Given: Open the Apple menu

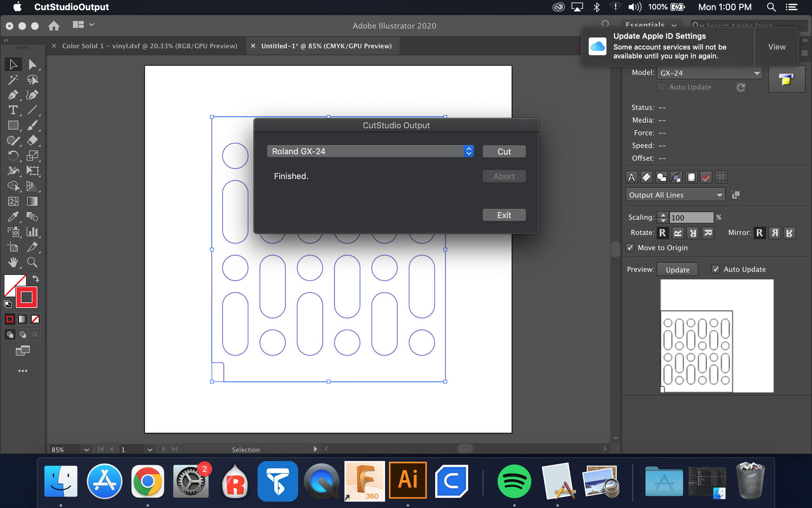Looking at the screenshot, I should (x=17, y=7).
